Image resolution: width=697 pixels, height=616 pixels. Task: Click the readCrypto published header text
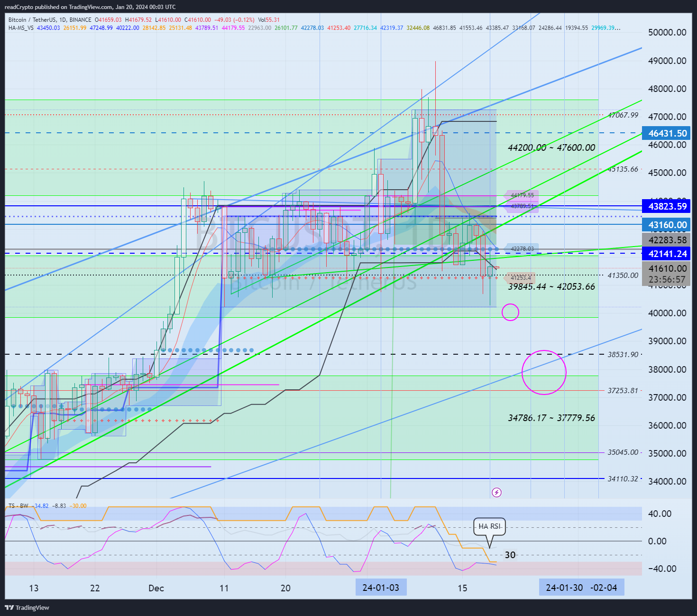tap(90, 7)
